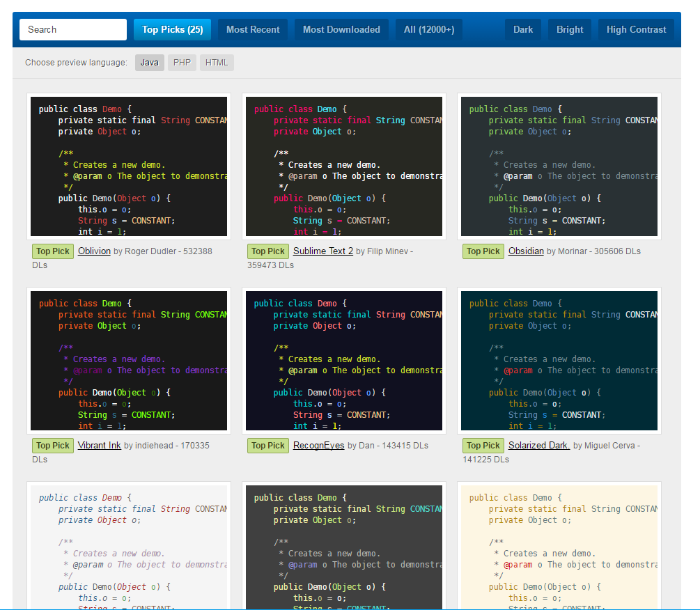Open the Oblivion theme preview thumbnail
Screen dimensions: 700x610
[129, 166]
